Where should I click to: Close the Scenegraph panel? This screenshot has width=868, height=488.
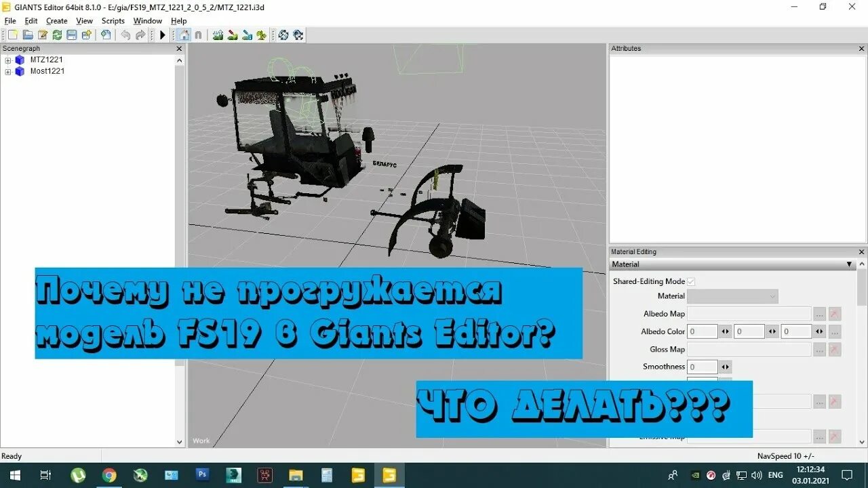(x=180, y=49)
